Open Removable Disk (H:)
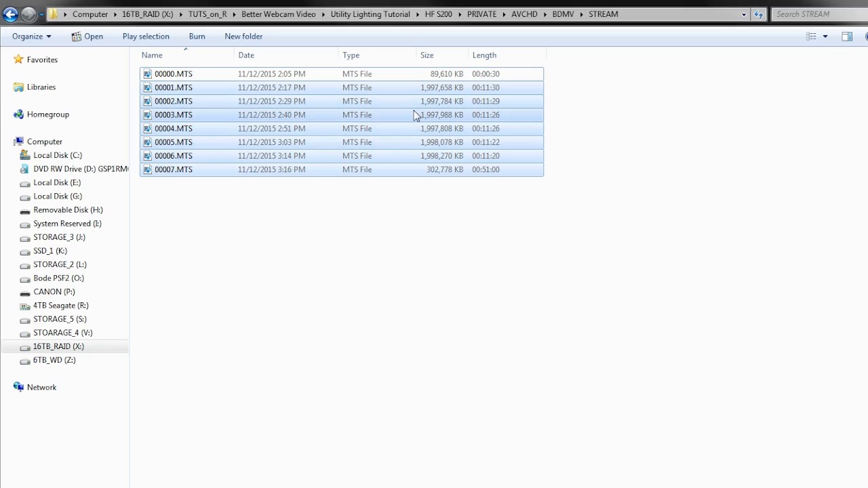Image resolution: width=868 pixels, height=488 pixels. coord(68,209)
